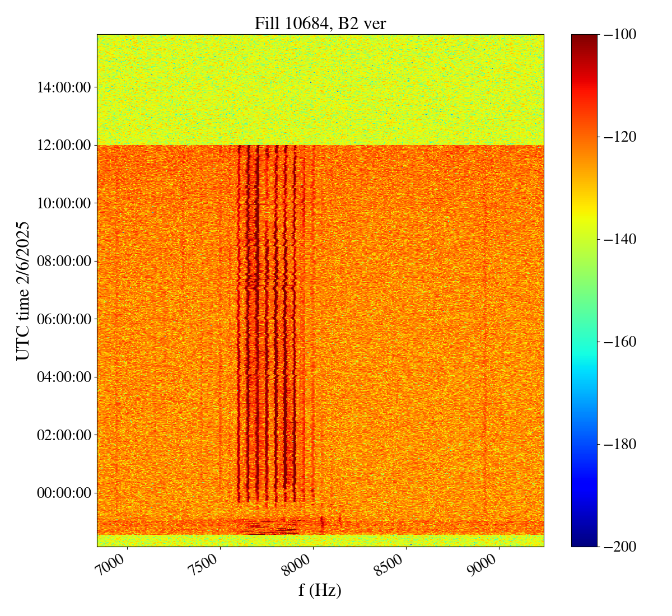Viewport: 672px width, 616px height.
Task: Click the 08:00:00 time tick label
Action: click(x=64, y=261)
